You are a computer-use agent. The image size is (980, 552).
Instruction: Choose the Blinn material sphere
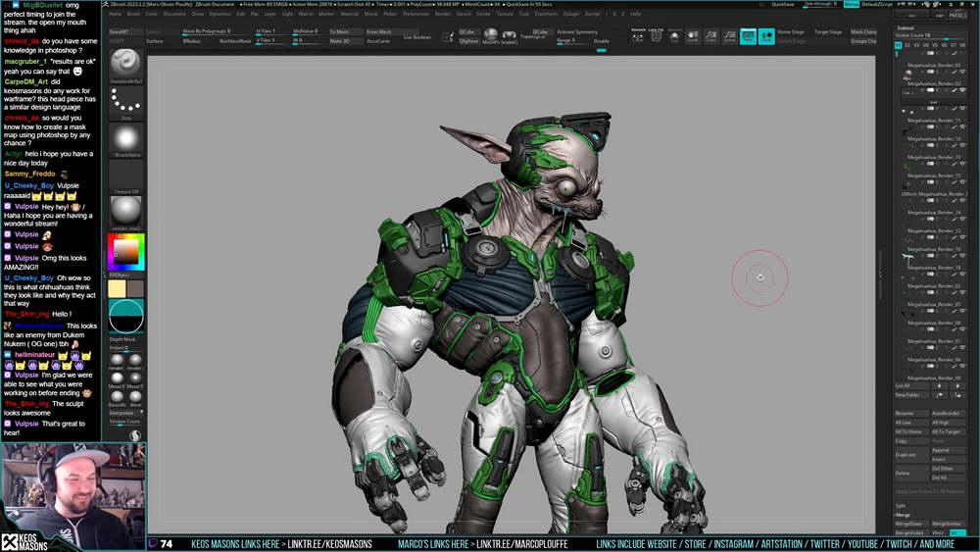[135, 398]
